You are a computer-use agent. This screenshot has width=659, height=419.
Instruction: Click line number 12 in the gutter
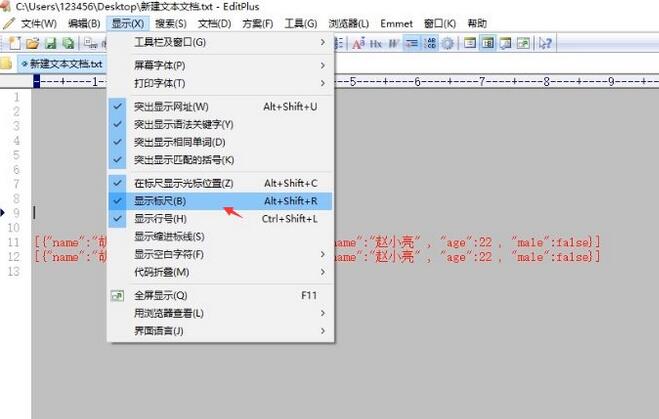click(14, 257)
